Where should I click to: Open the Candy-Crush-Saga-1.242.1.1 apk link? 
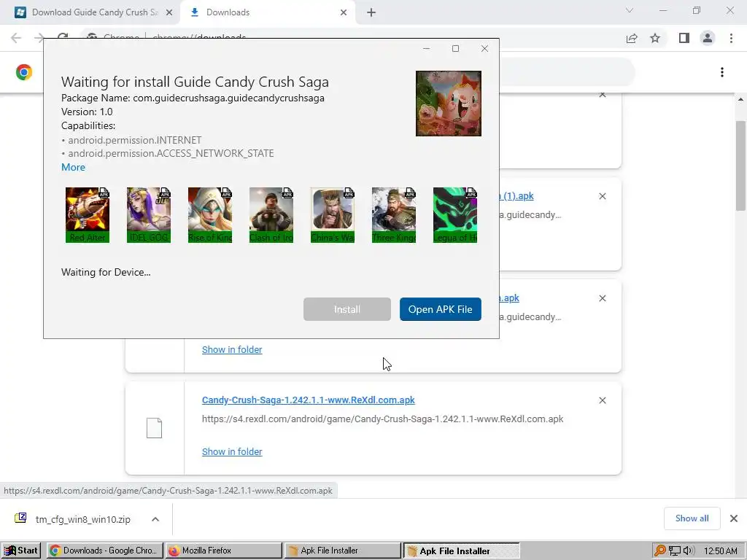click(x=309, y=400)
